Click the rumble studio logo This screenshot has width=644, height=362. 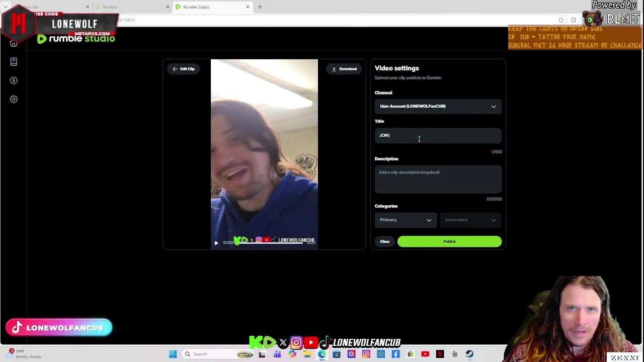pos(76,39)
